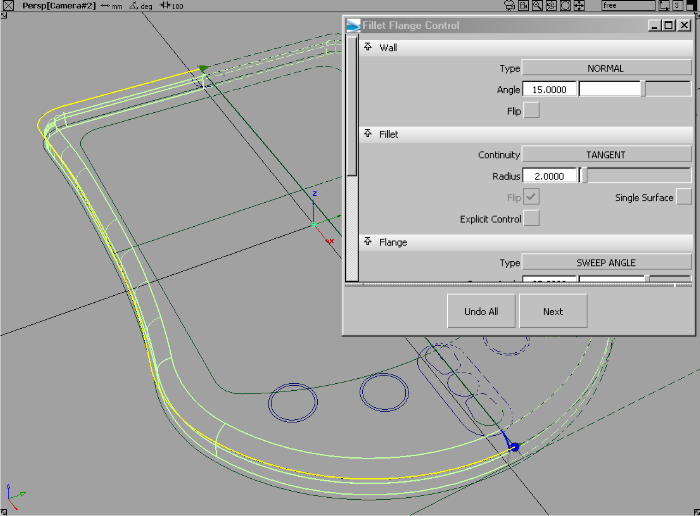Viewport: 700px width, 516px height.
Task: Minimize the Fillet Flange Control window
Action: 654,25
